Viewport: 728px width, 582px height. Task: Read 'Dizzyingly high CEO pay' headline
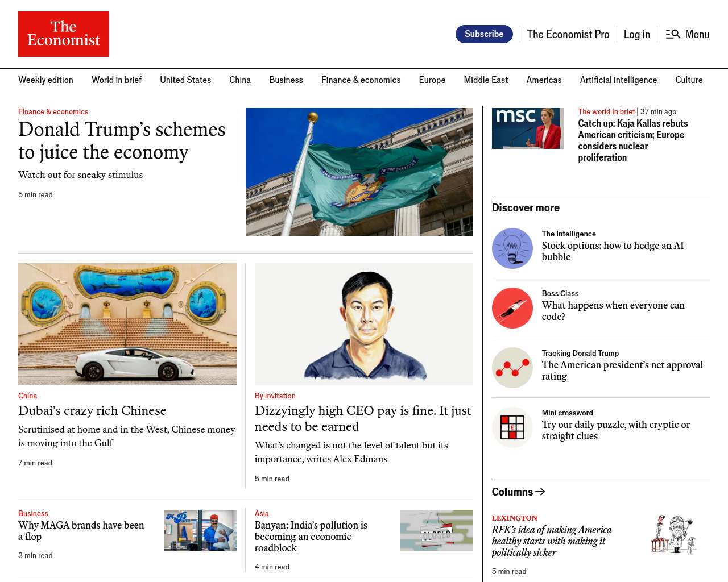point(363,418)
